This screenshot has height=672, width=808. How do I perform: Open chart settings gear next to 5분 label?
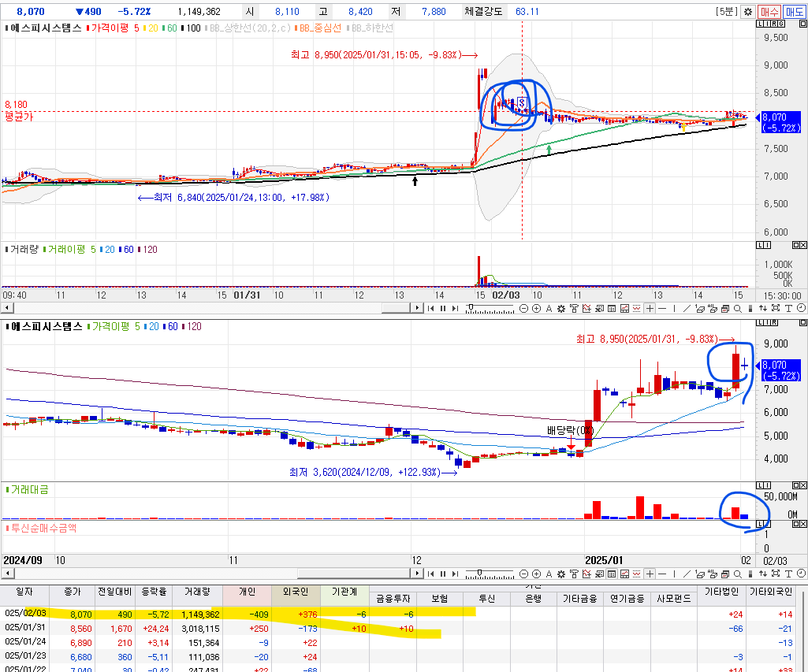coord(748,12)
